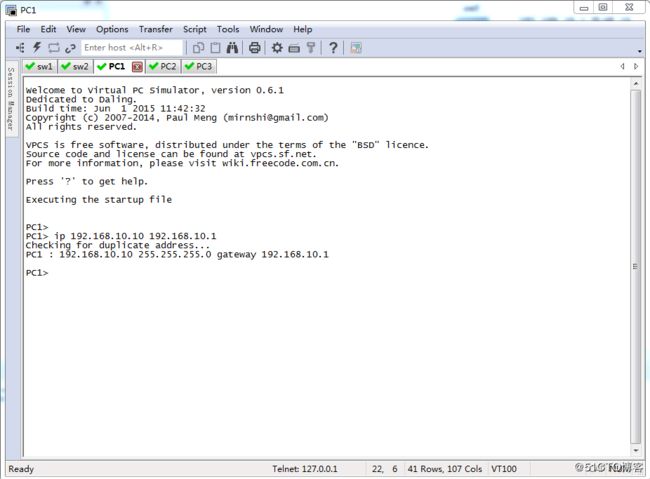Click the 'gateway 192.168.10.1' output line
Screen dimensions: 650x479
tap(177, 254)
